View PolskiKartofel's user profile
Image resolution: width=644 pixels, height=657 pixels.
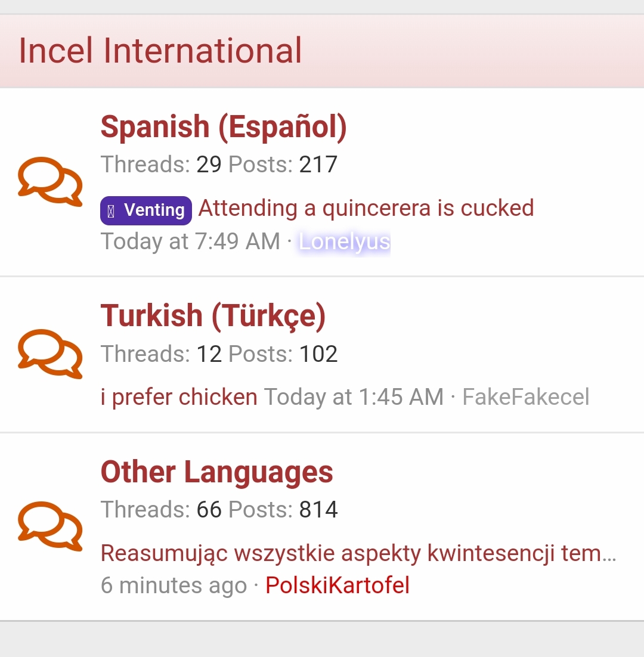[x=338, y=585]
